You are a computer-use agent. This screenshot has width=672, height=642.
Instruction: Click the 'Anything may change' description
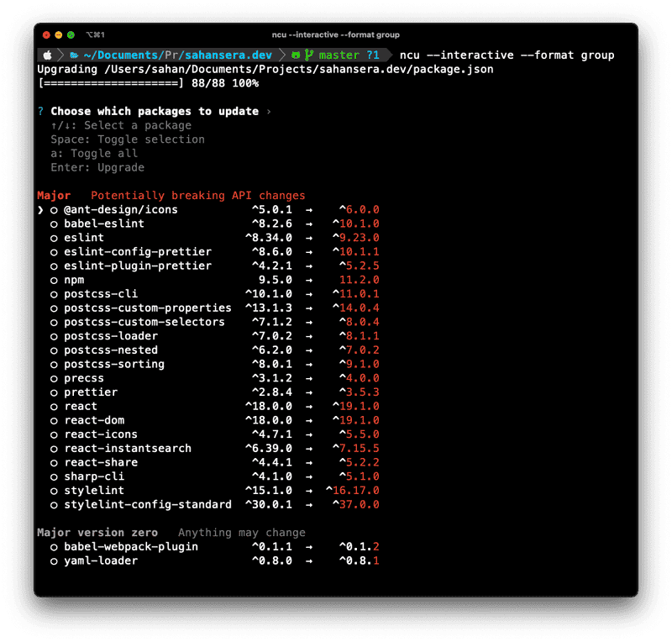point(242,533)
